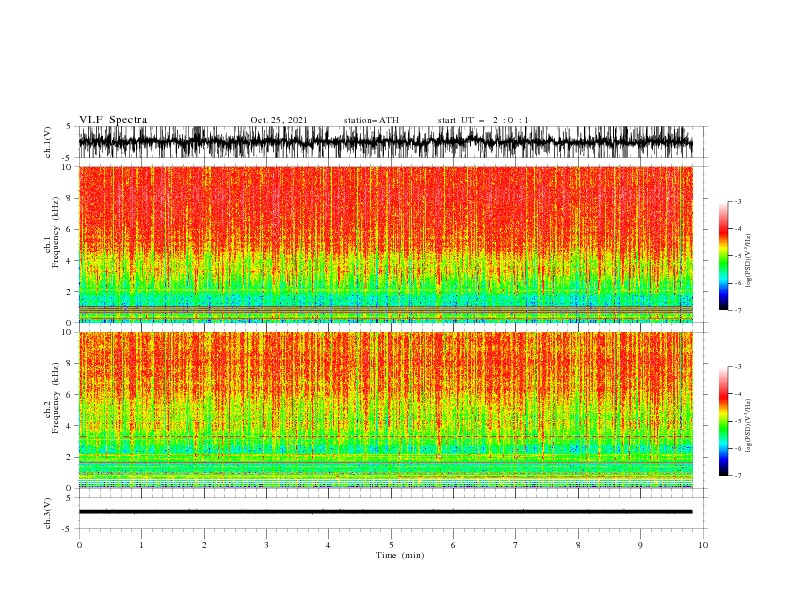
Task: Click the "2" tick on the time axis
Action: (x=204, y=545)
